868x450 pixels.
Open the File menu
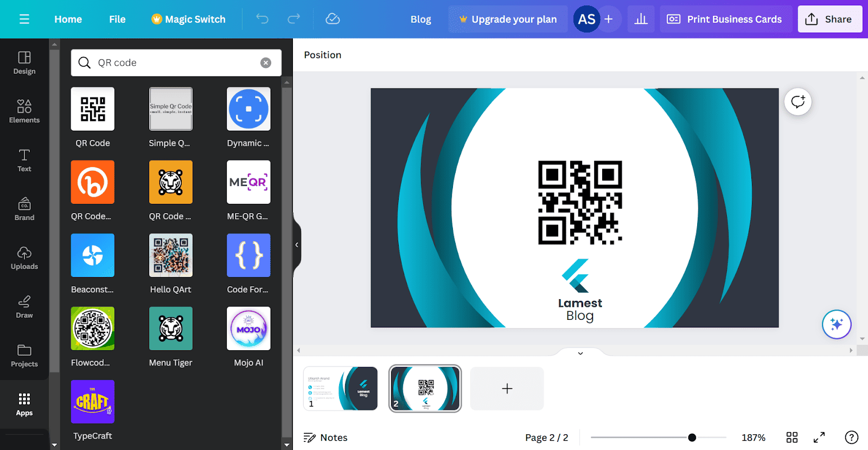click(117, 19)
